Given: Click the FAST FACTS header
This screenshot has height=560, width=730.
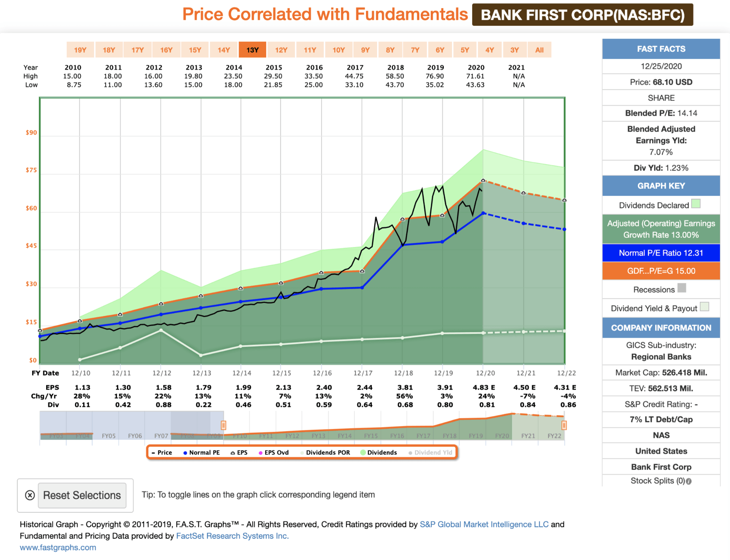Looking at the screenshot, I should click(x=661, y=49).
